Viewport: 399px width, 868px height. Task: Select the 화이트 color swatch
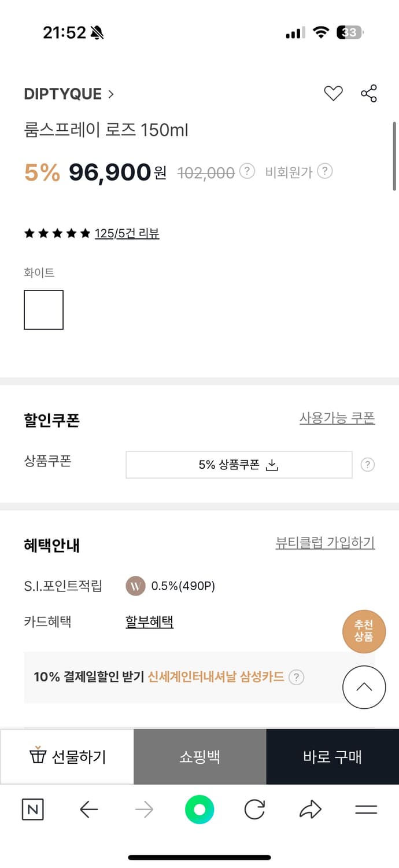pyautogui.click(x=43, y=310)
